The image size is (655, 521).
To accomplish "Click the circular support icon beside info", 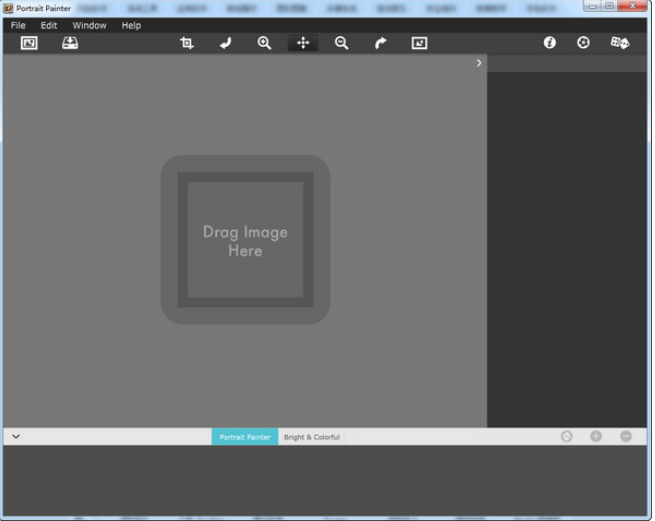I will tap(584, 43).
